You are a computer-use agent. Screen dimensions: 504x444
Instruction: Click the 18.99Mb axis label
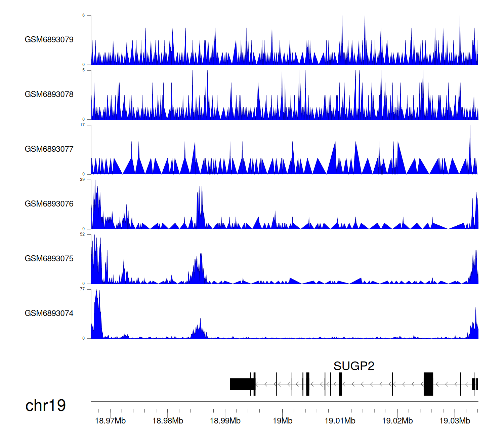click(225, 421)
